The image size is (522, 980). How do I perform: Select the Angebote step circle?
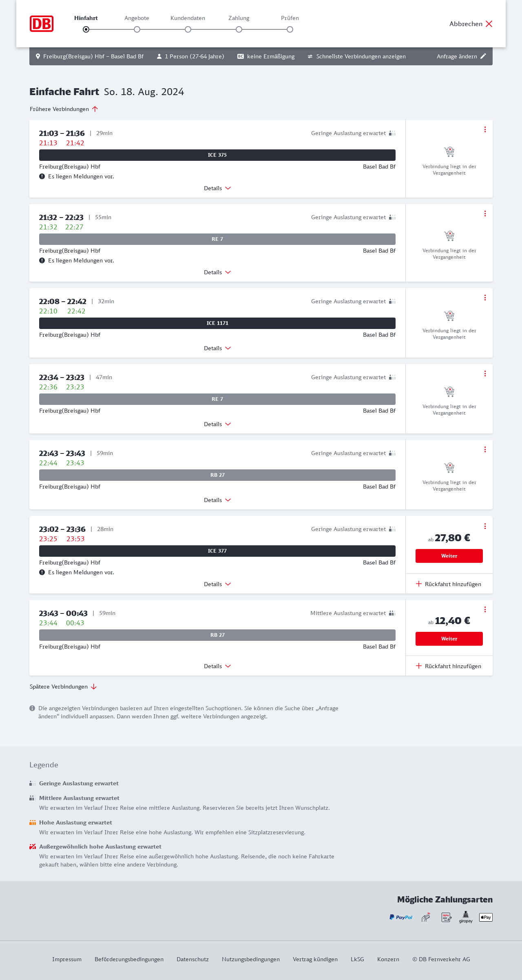[137, 29]
